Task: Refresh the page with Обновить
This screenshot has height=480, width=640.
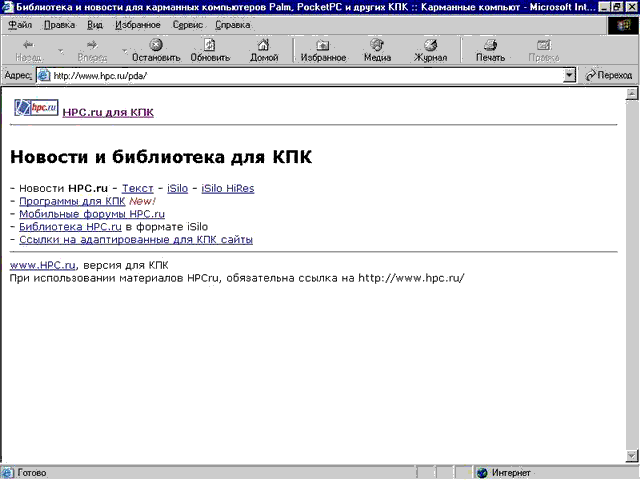Action: [x=210, y=50]
